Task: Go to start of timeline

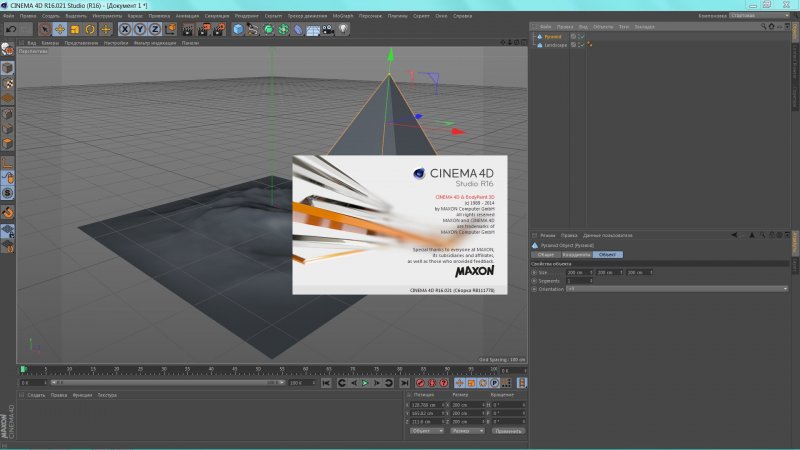Action: point(326,383)
